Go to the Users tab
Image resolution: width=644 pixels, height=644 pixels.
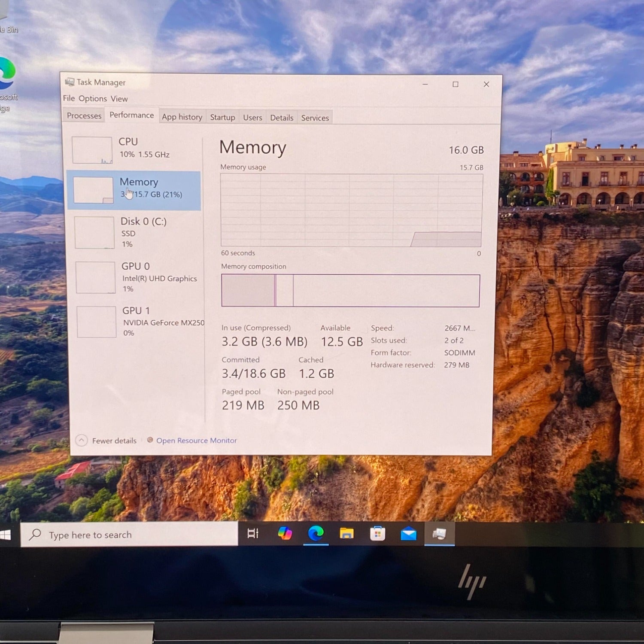(252, 118)
